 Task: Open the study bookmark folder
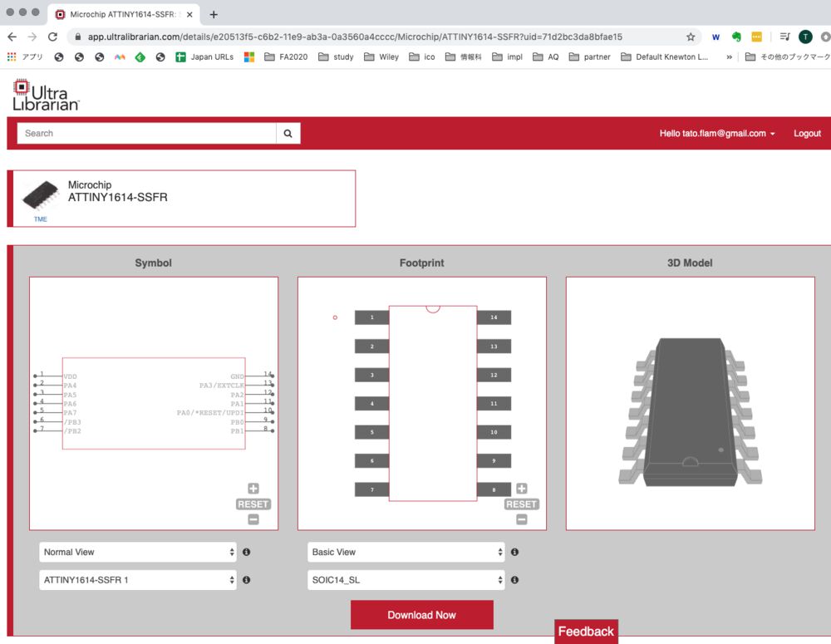[336, 57]
